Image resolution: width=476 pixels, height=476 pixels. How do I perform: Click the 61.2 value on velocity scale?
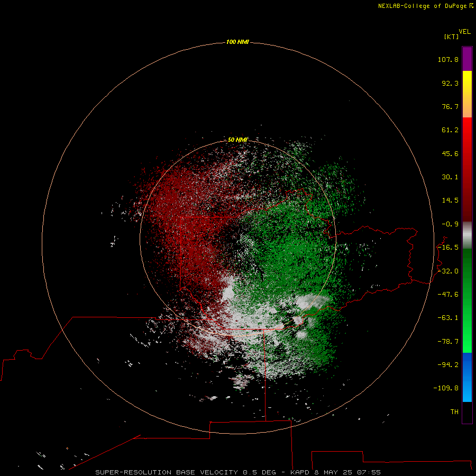click(x=450, y=130)
